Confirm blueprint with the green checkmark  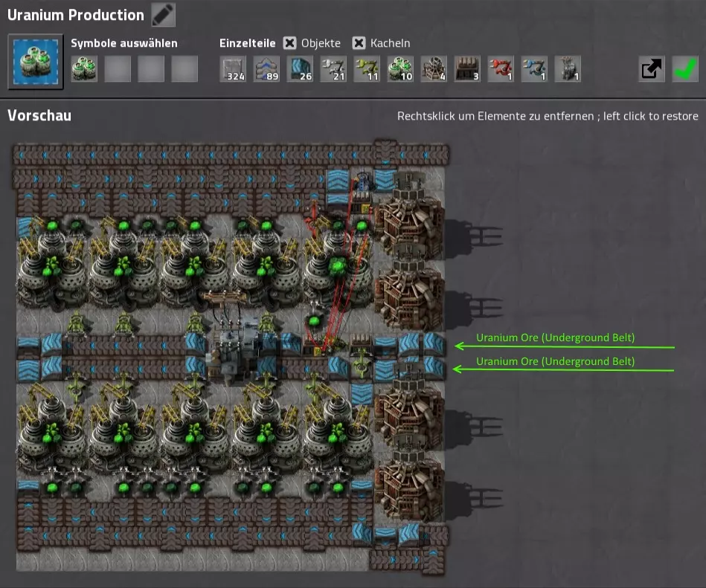(685, 69)
